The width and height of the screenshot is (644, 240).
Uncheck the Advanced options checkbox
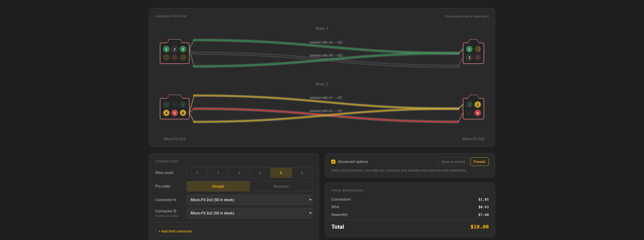[x=333, y=162]
